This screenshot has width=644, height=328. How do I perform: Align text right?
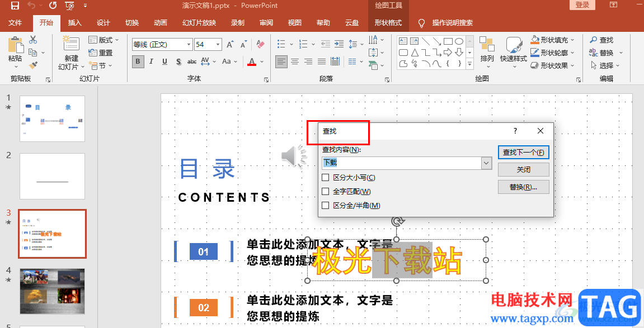pyautogui.click(x=308, y=61)
